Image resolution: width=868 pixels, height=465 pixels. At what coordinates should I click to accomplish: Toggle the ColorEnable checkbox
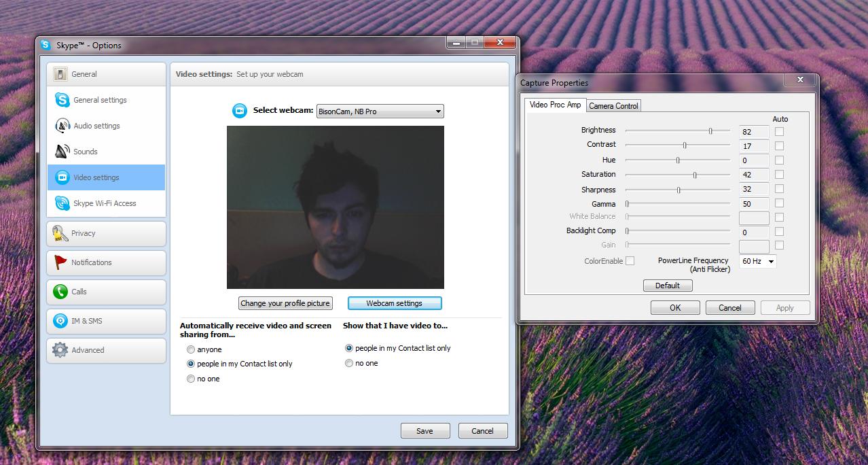[630, 261]
